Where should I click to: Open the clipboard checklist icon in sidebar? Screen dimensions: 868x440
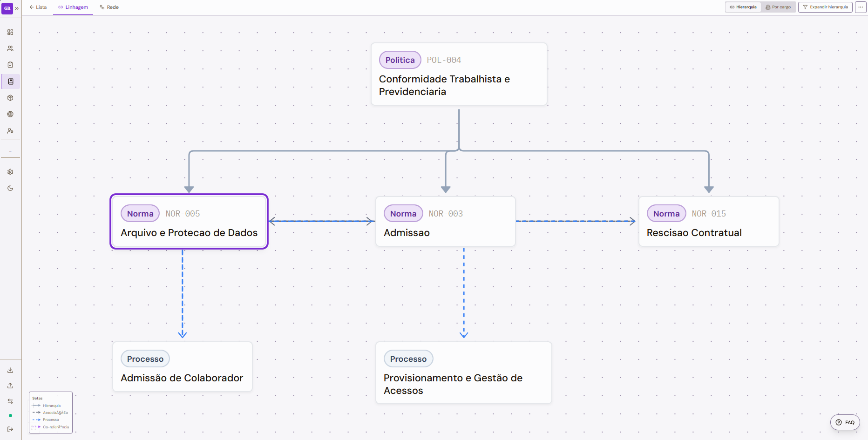point(10,65)
